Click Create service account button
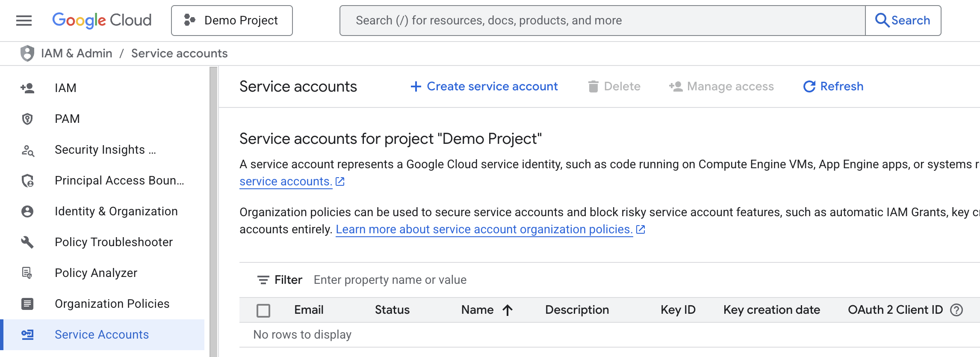This screenshot has height=357, width=980. [484, 86]
